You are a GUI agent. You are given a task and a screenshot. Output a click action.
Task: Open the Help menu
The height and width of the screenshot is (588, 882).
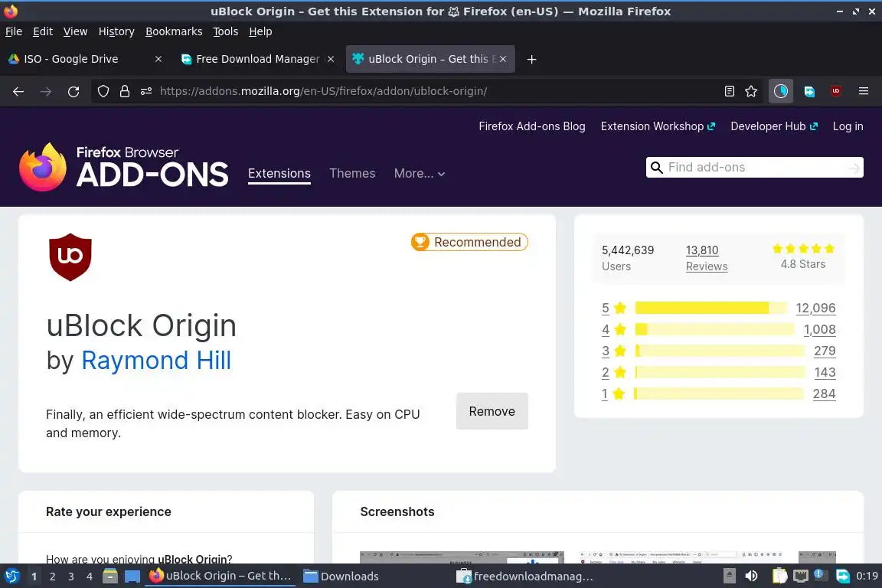point(260,31)
